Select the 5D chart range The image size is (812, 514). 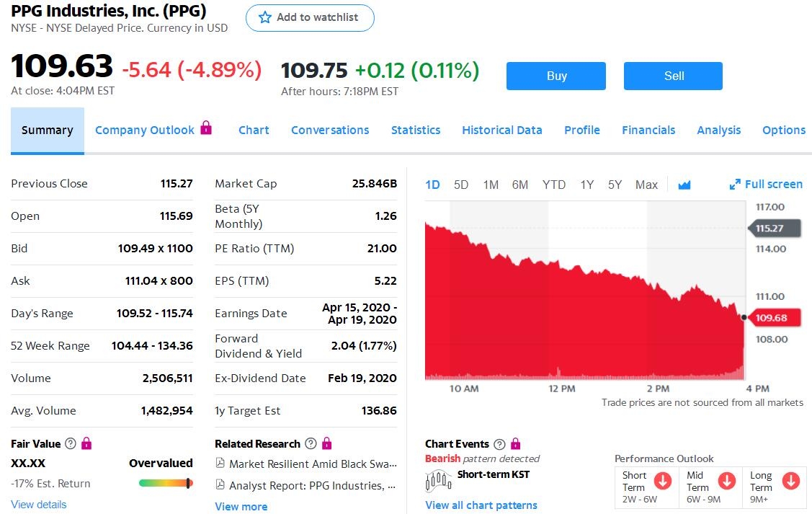click(x=461, y=185)
